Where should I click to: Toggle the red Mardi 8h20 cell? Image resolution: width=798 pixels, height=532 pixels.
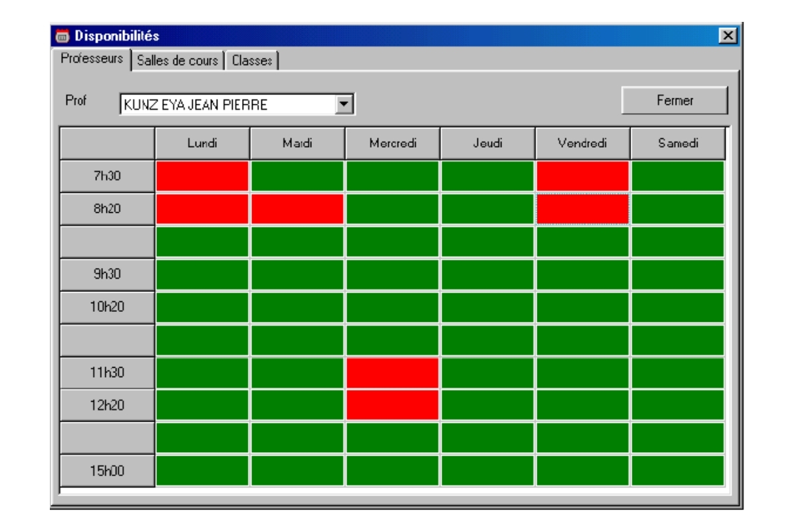click(297, 209)
